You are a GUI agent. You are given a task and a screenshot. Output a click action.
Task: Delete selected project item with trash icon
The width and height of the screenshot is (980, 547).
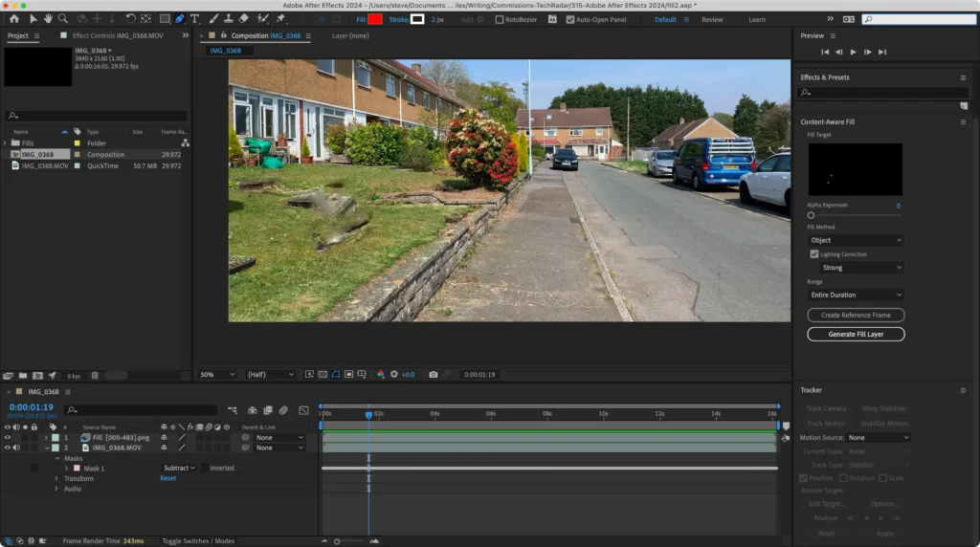[x=94, y=376]
